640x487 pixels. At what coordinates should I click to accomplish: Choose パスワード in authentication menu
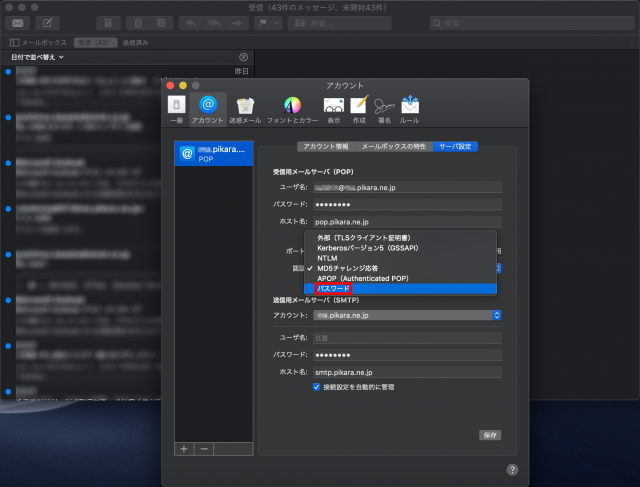(x=333, y=288)
